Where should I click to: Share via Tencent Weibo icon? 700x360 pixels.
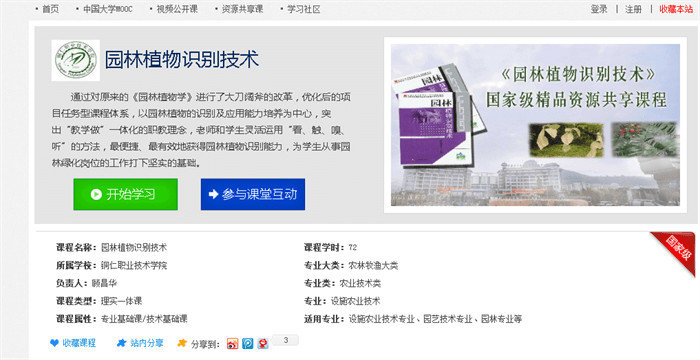(x=248, y=343)
